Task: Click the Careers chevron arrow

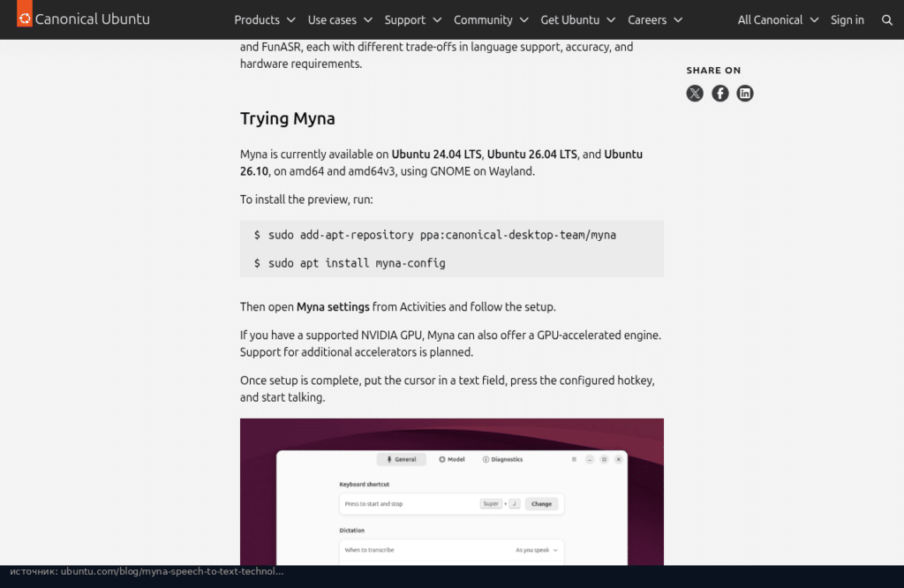Action: [678, 20]
